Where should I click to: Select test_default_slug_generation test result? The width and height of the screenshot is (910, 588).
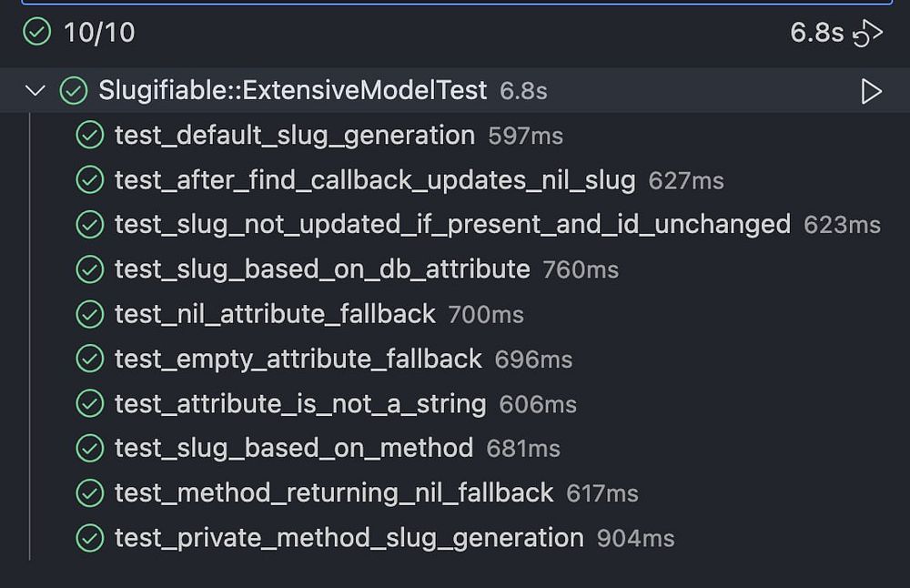[x=294, y=136]
